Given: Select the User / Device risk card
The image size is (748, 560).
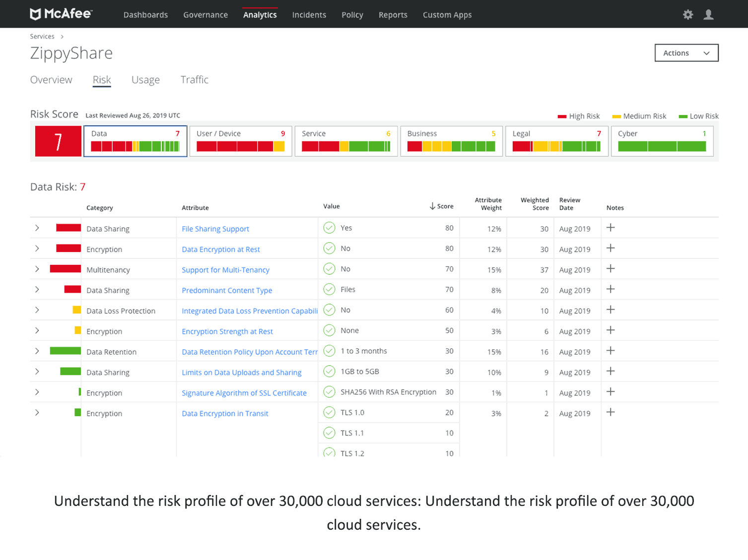Looking at the screenshot, I should (241, 141).
